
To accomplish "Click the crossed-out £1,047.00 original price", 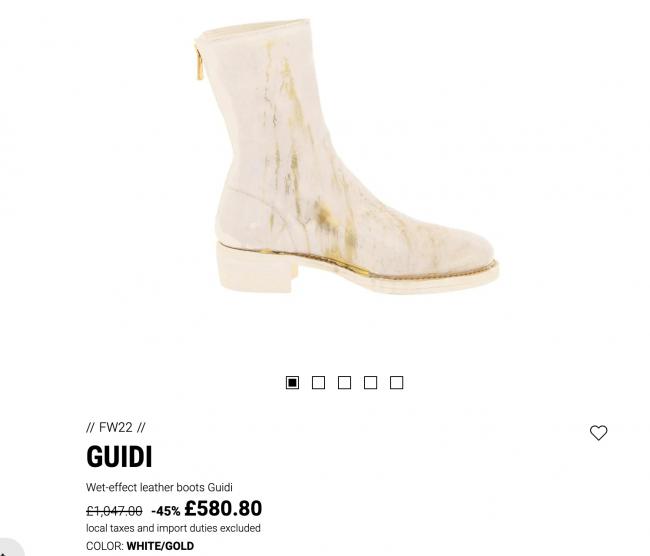I will coord(114,511).
